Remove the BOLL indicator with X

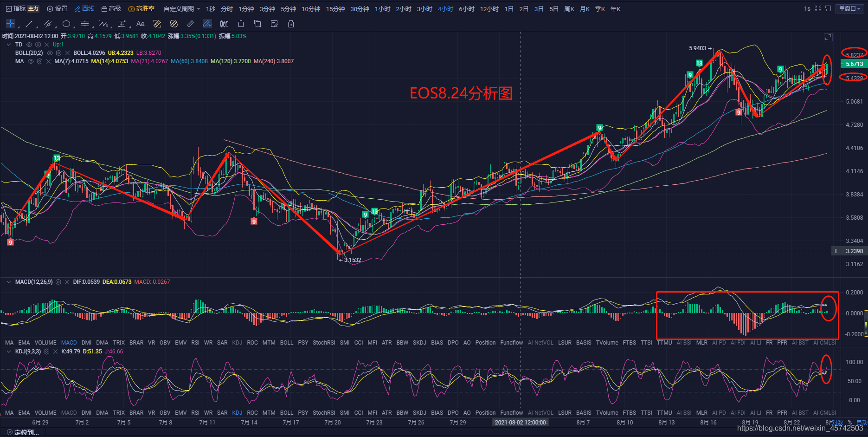[x=67, y=53]
